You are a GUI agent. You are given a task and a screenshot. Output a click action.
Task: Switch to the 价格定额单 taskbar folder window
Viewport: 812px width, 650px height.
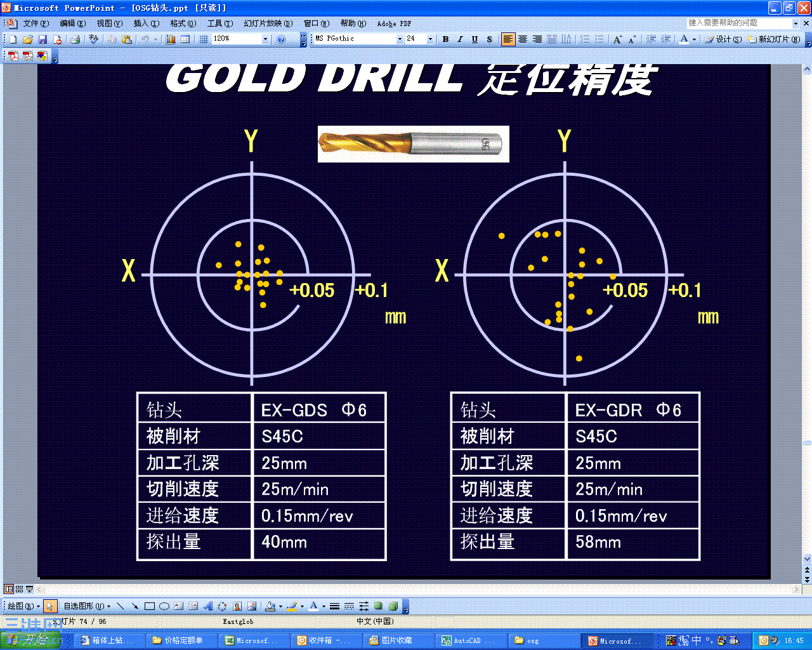(182, 640)
